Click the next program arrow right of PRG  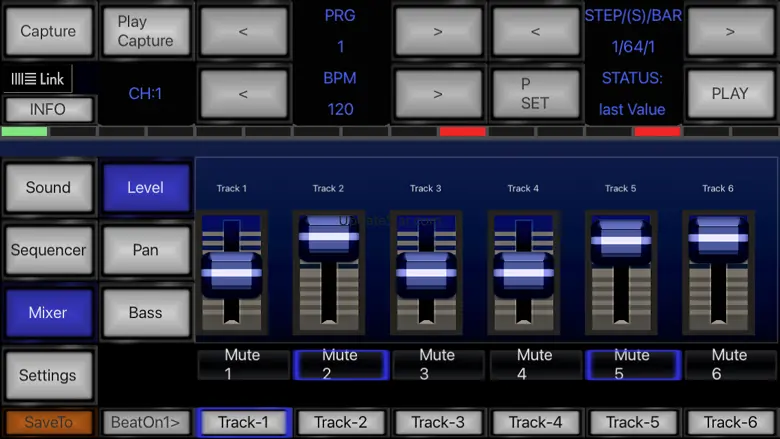pyautogui.click(x=437, y=32)
